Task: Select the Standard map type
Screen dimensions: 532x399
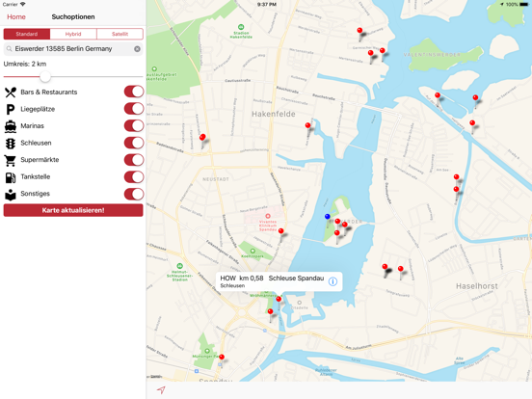Action: coord(27,34)
